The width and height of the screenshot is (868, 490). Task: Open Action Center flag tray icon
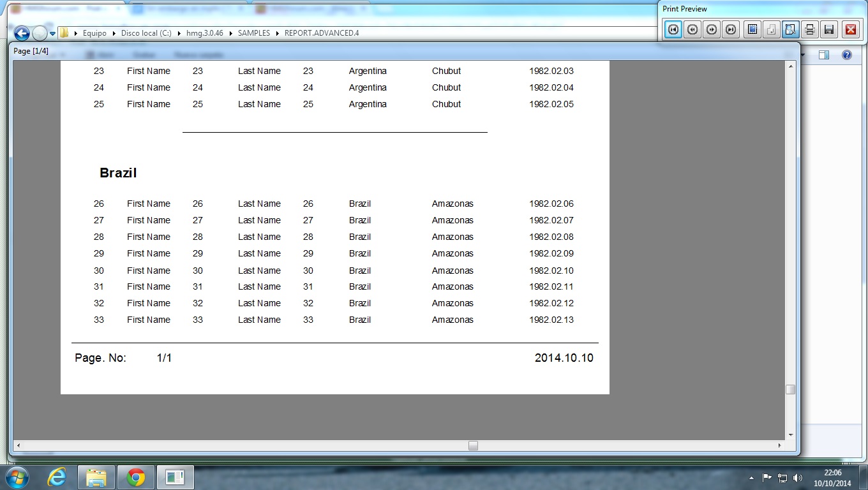coord(767,478)
